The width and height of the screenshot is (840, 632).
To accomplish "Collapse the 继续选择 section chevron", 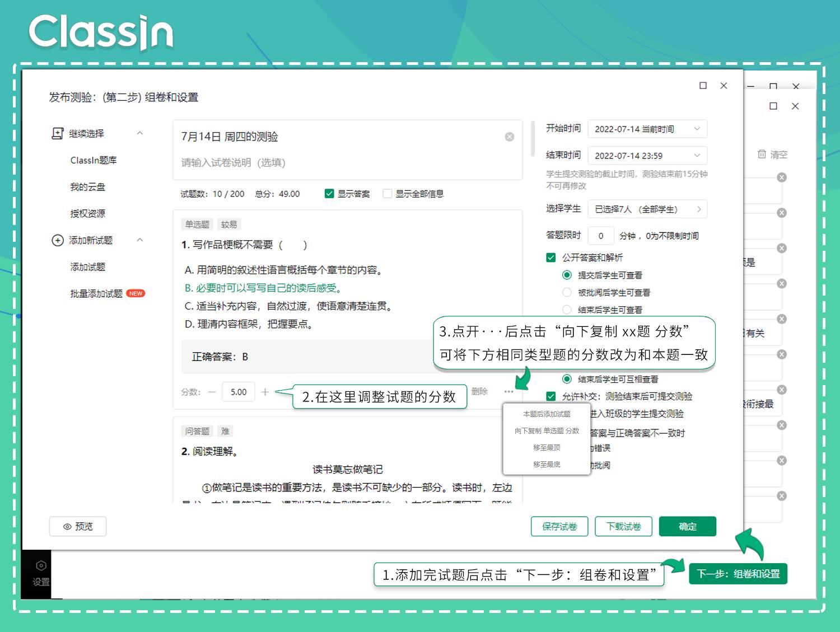I will 140,133.
